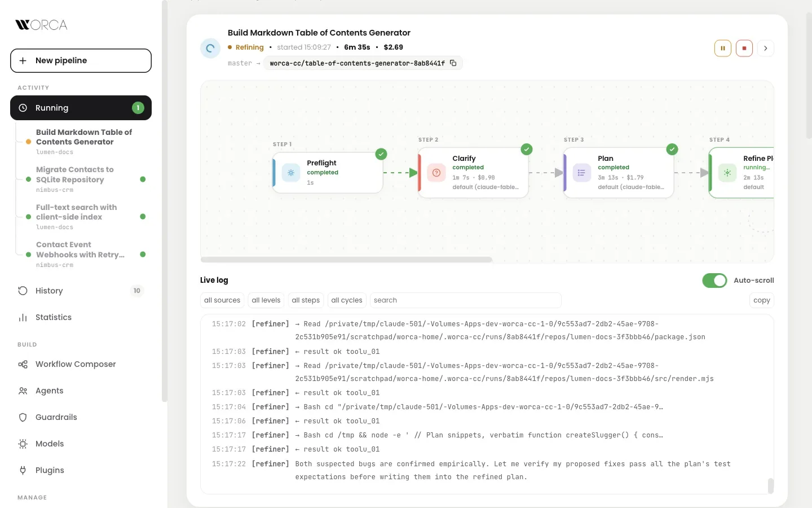Open Migrate Contacts to SQLite Repository pipeline
The width and height of the screenshot is (812, 508).
85,179
